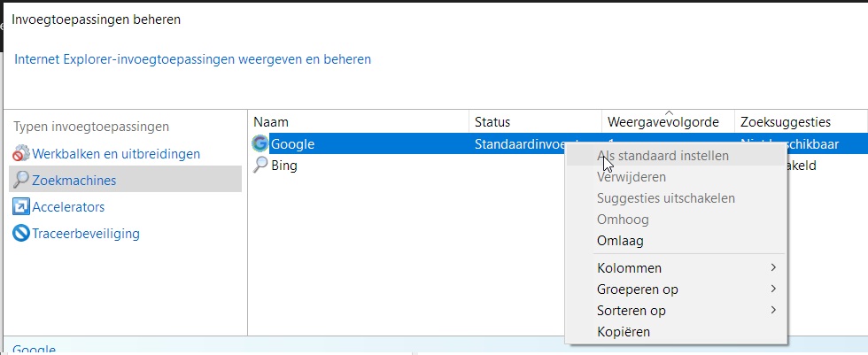Expand the Kolommen submenu arrow

click(x=773, y=267)
